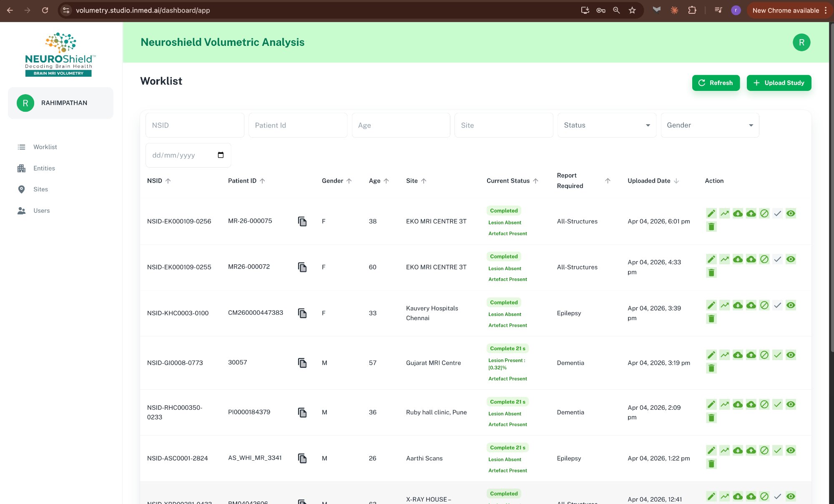
Task: Select Sites in the left navigation
Action: (21, 189)
